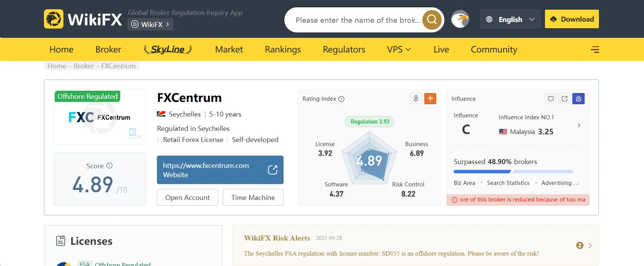Screen dimensions: 644x266
Task: Click the Self-developed label
Action: pyautogui.click(x=255, y=140)
